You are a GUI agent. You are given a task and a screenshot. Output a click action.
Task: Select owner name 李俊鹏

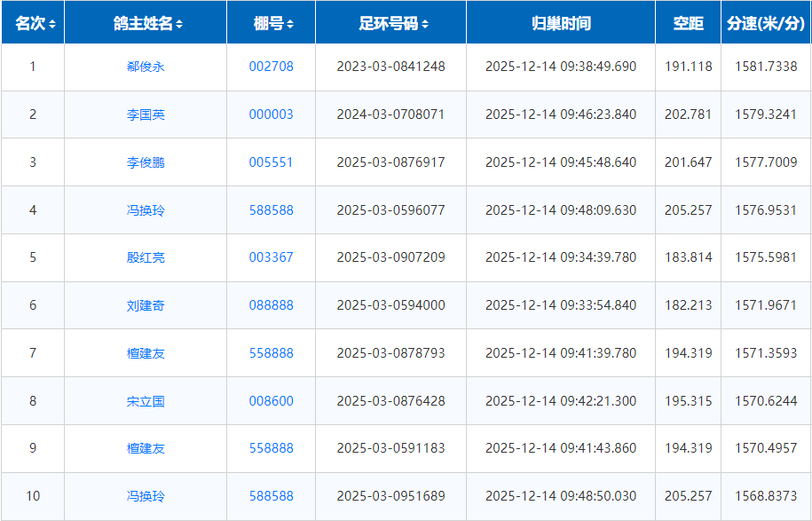146,162
